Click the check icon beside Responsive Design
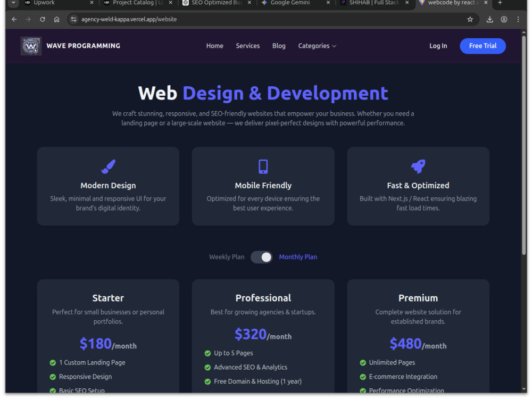532x399 pixels. [x=53, y=377]
